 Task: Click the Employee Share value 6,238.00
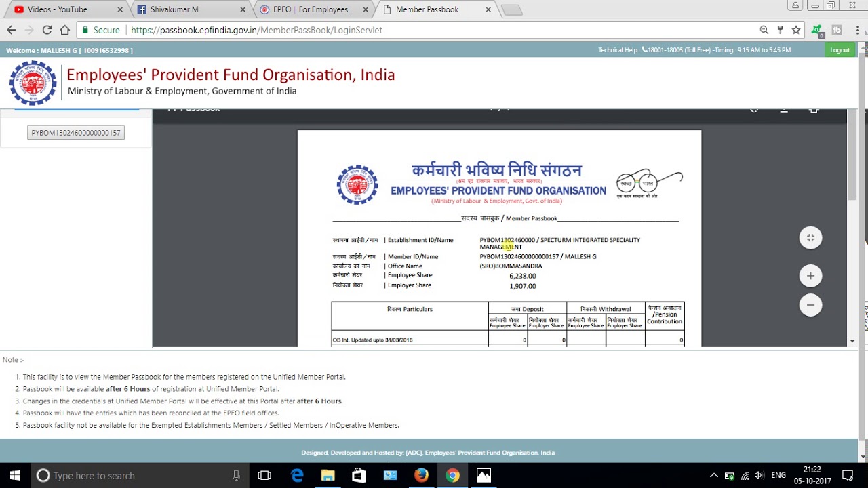point(523,276)
